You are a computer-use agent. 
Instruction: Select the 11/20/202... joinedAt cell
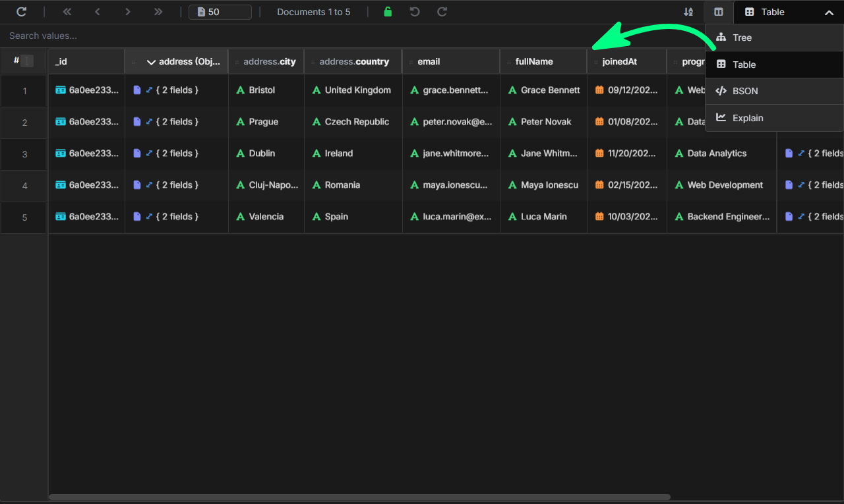pos(627,154)
